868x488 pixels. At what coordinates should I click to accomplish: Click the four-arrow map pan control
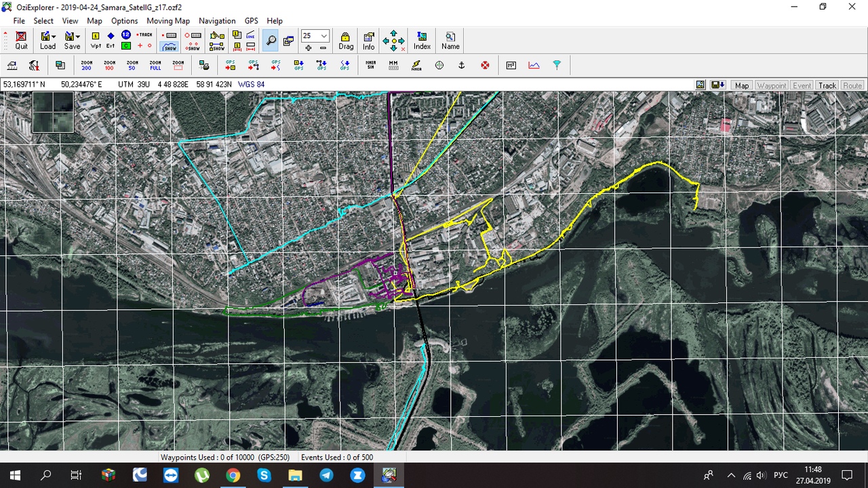pyautogui.click(x=393, y=41)
